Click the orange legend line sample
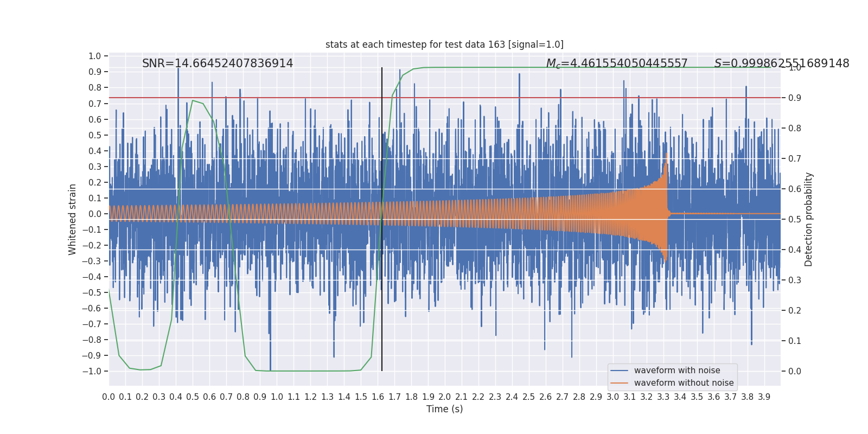Screen dimensions: 868x434 click(620, 383)
